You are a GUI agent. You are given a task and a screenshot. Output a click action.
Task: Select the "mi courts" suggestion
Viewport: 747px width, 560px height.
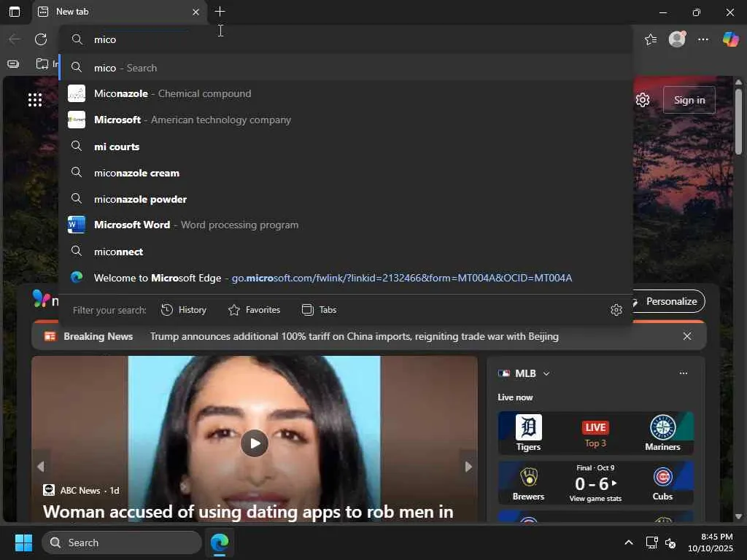click(x=346, y=147)
